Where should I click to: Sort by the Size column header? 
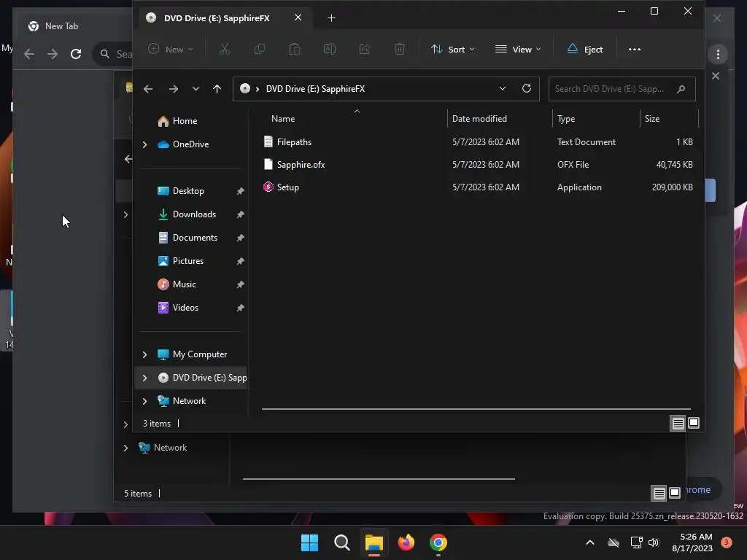click(x=651, y=119)
